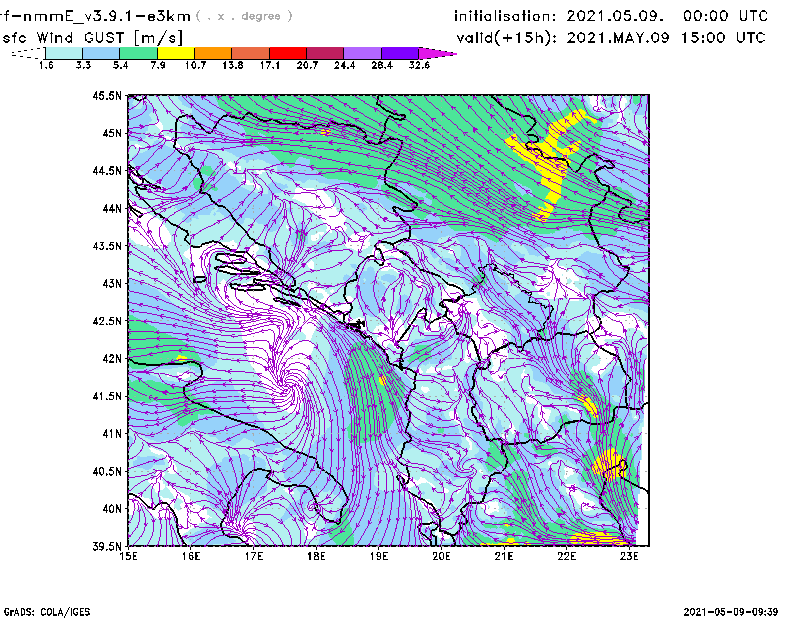Click the '18E' longitude label

[x=316, y=556]
